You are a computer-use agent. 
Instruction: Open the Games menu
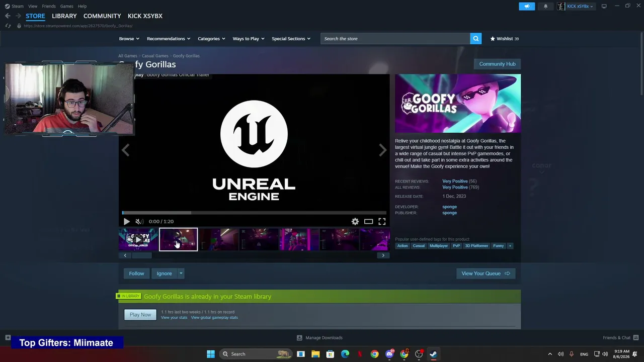(66, 6)
